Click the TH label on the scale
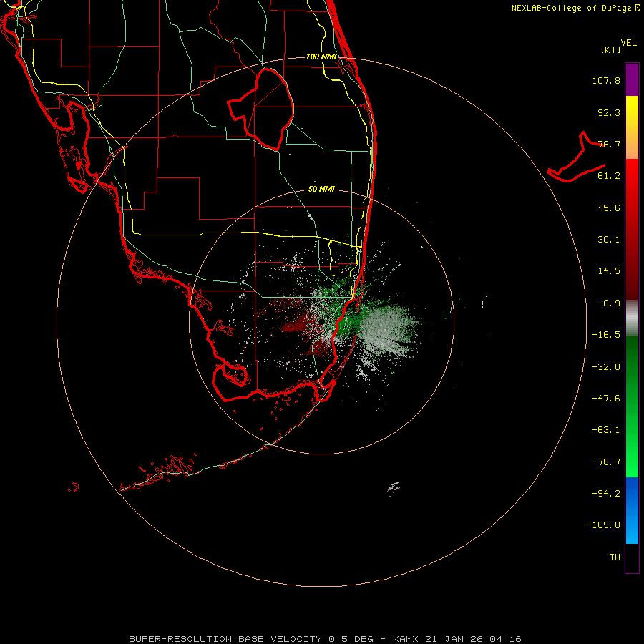 click(615, 557)
